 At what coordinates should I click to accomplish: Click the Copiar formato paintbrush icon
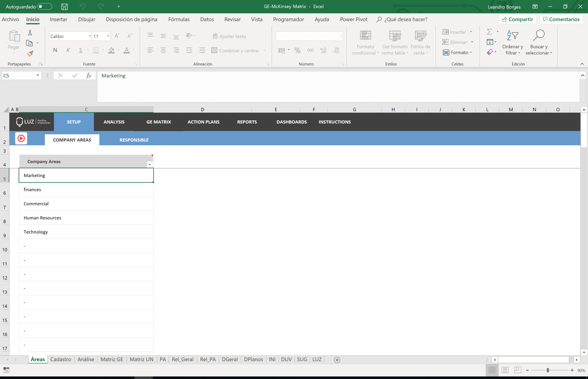coord(30,53)
